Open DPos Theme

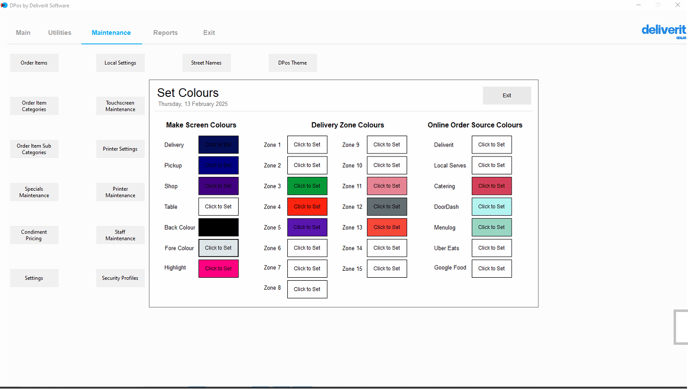(293, 63)
